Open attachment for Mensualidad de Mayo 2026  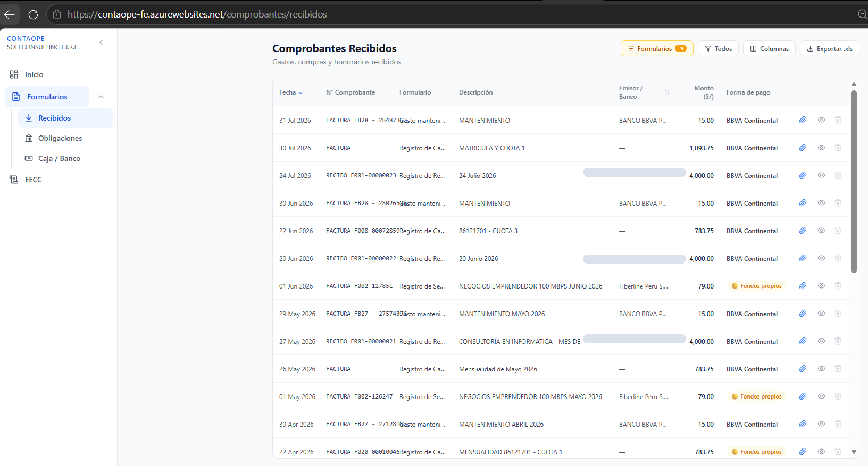coord(803,369)
